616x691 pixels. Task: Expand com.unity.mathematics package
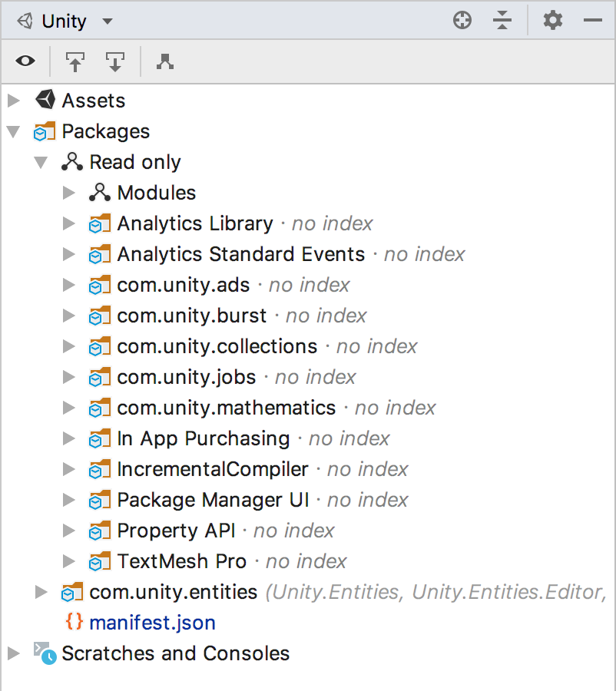coord(69,408)
